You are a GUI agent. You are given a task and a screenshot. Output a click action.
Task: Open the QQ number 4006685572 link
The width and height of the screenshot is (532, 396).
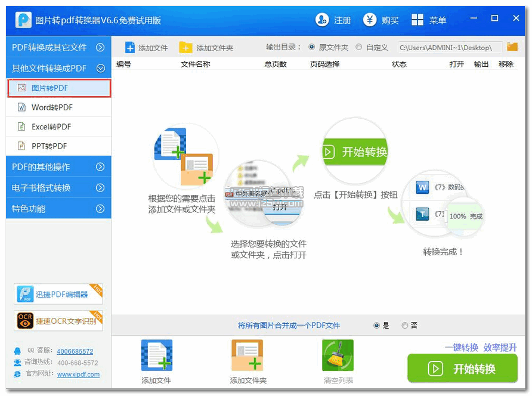click(x=75, y=351)
